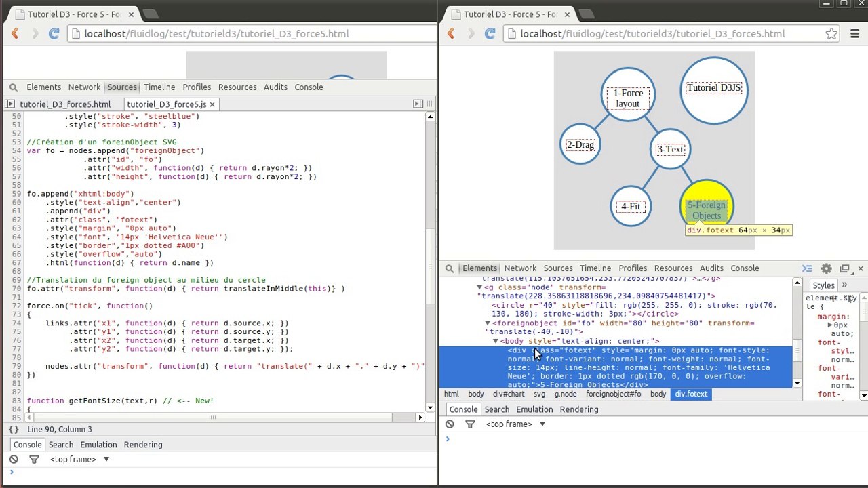Open Chrome menu in right window
This screenshot has width=868, height=488.
(854, 33)
